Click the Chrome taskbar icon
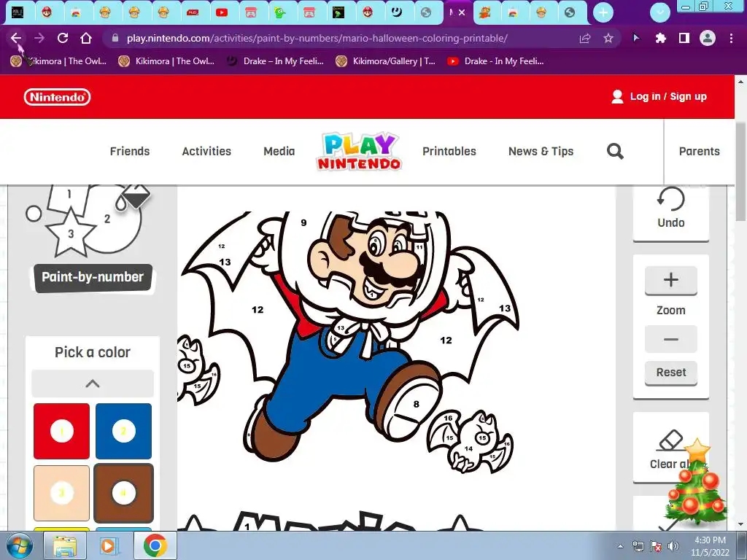The width and height of the screenshot is (747, 560). 155,546
